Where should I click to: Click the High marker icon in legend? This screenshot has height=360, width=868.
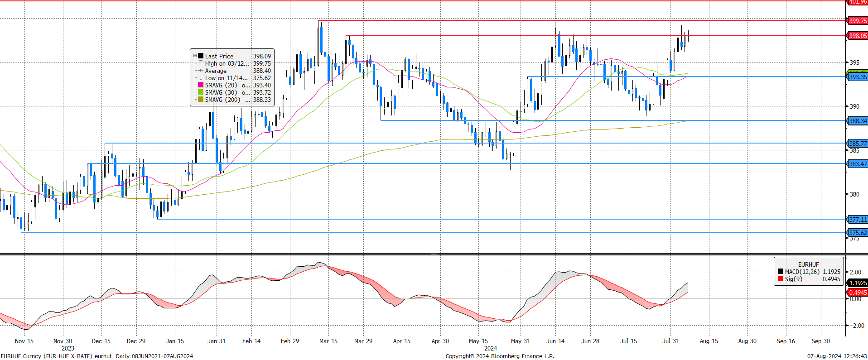tap(201, 63)
